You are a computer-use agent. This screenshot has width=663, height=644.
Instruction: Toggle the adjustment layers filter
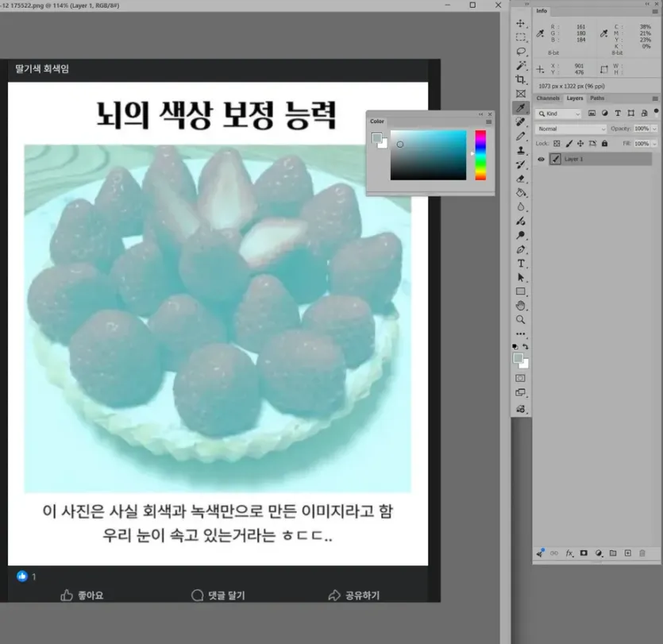(x=605, y=114)
